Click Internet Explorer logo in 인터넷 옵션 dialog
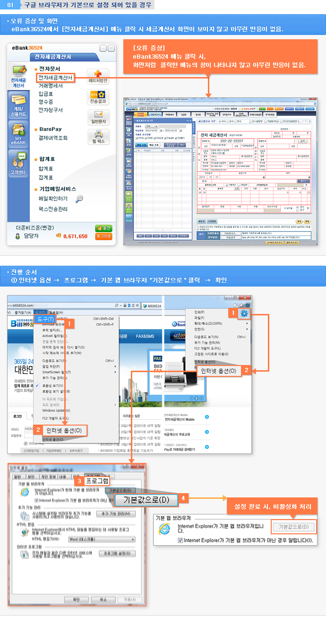The image size is (326, 644). (x=24, y=492)
